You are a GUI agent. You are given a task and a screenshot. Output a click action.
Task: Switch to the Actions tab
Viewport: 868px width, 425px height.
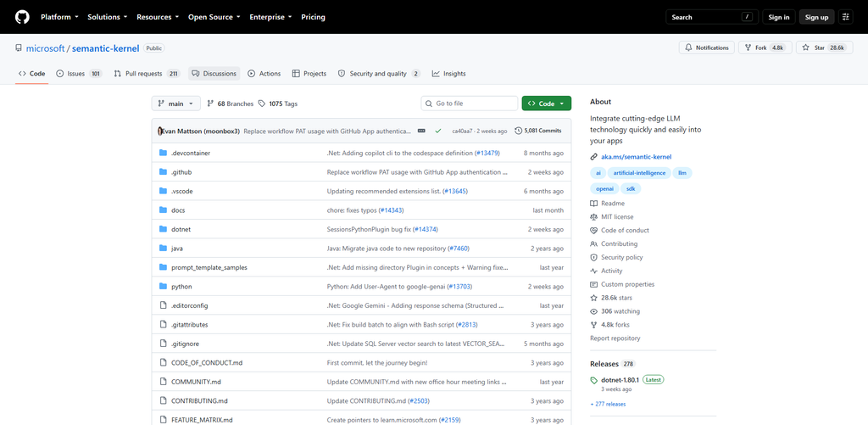click(264, 74)
